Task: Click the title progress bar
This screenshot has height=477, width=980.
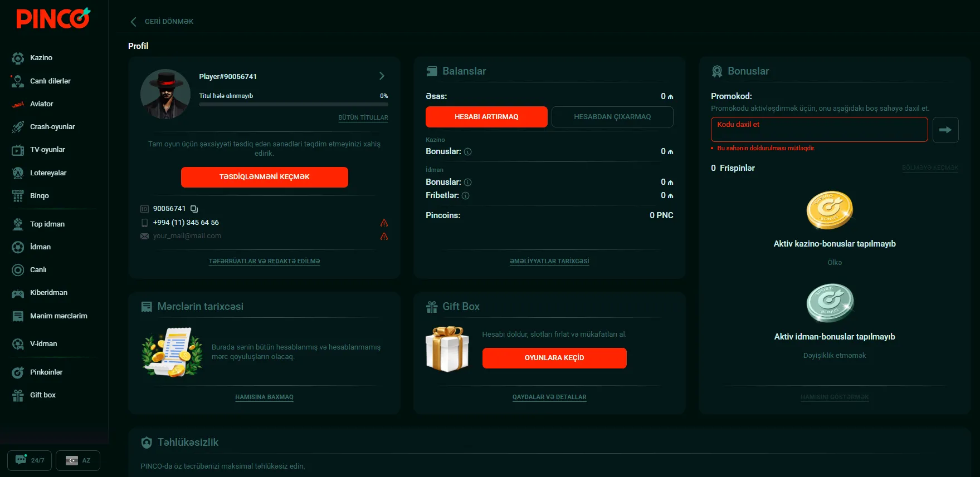Action: (x=293, y=104)
